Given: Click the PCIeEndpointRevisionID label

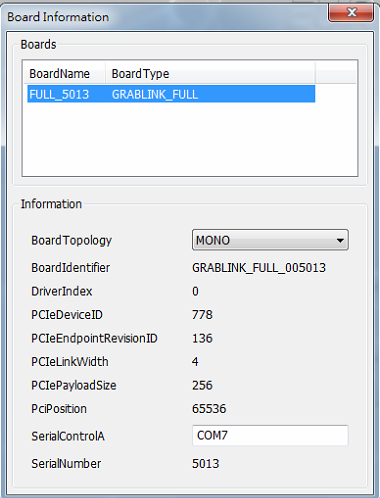Looking at the screenshot, I should [x=94, y=338].
